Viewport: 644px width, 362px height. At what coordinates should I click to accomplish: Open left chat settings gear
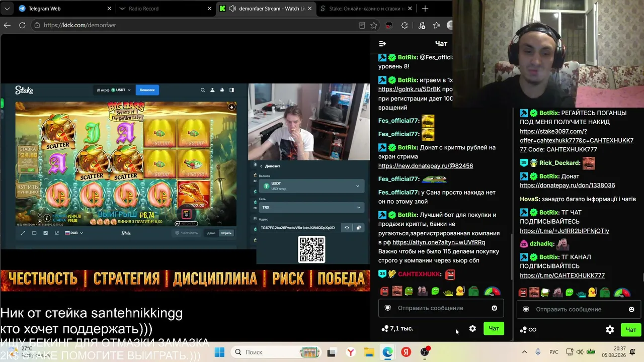(472, 328)
